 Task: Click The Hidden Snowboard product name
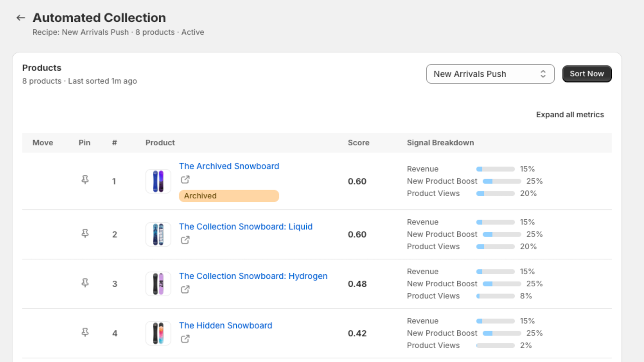pos(225,325)
